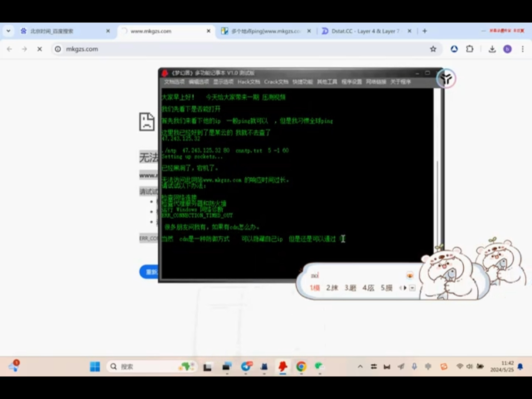Open the volume tray icon
Screen dimensions: 532x399
point(469,366)
